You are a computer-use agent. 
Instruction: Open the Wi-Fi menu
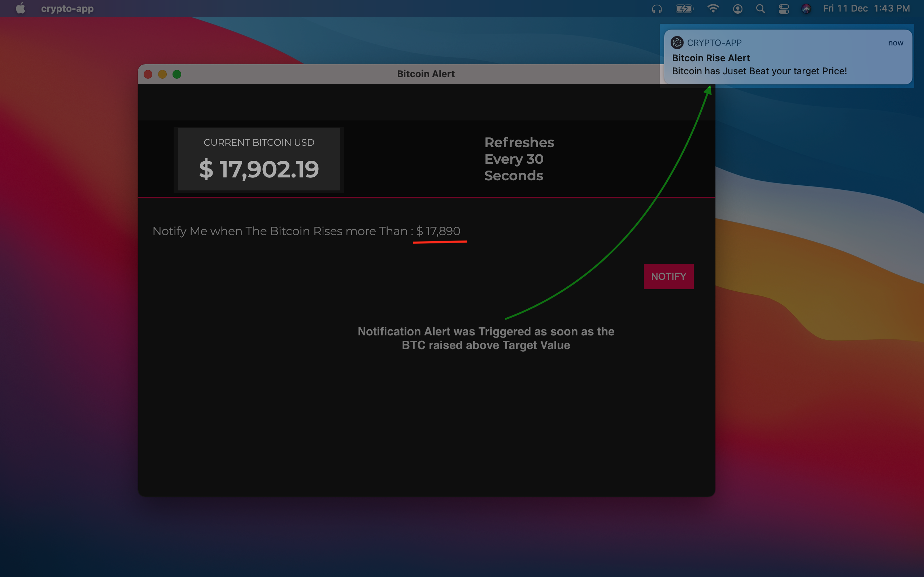click(712, 9)
